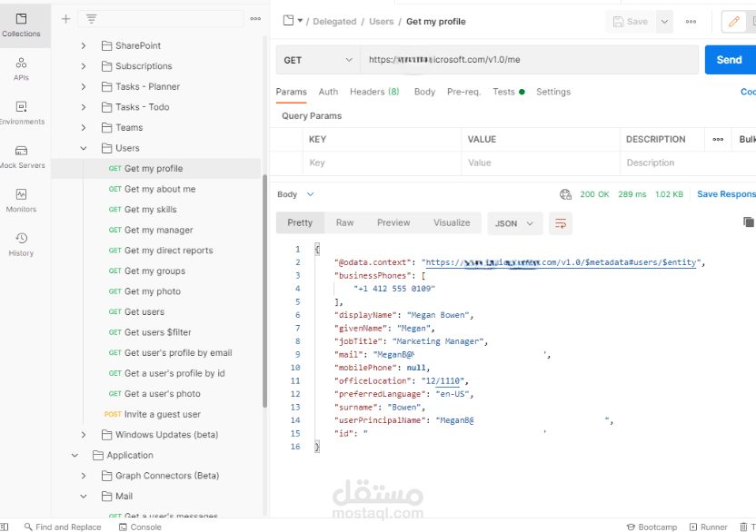Click the collections list scrollbar

pyautogui.click(x=264, y=291)
